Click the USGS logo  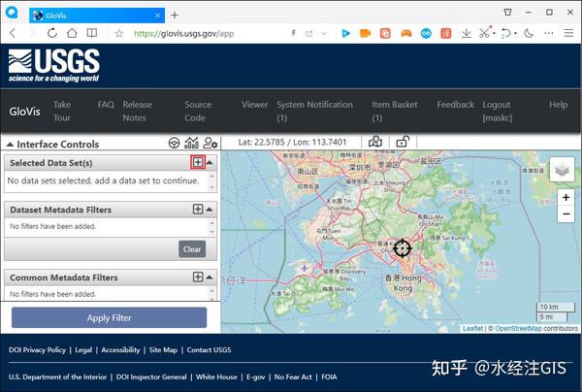coord(54,65)
